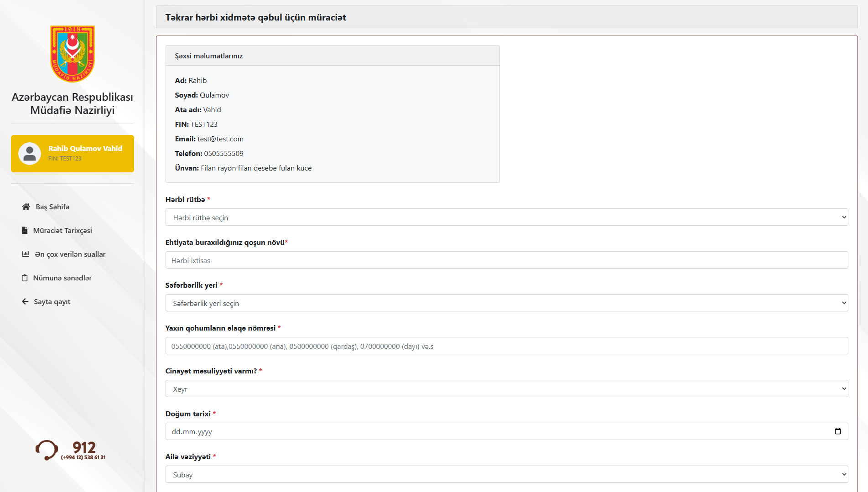This screenshot has width=868, height=492.
Task: Open Müraciət Tarixçəsi from sidebar
Action: point(62,230)
